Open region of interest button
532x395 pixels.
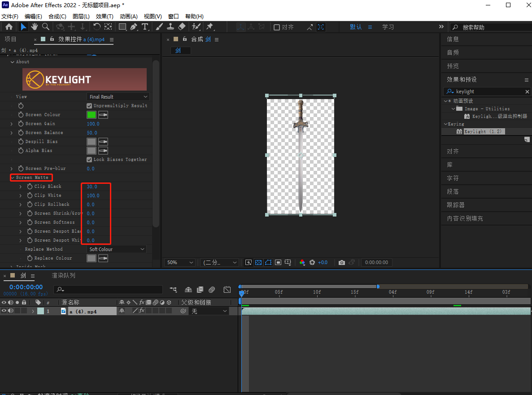(x=278, y=262)
